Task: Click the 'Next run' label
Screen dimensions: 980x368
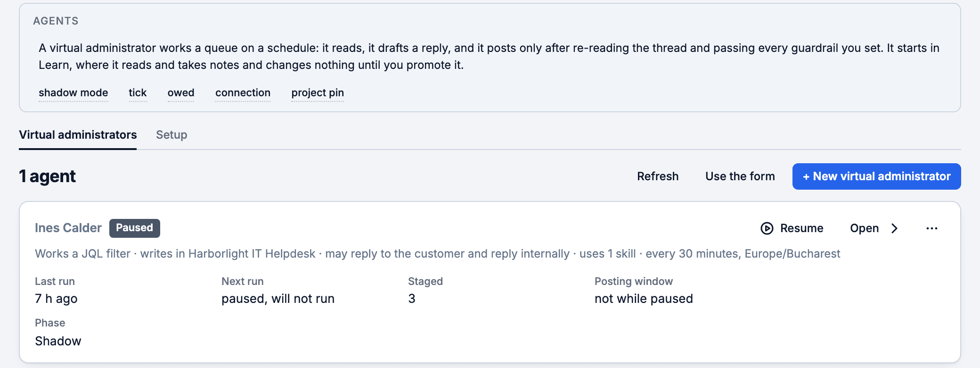Action: [x=242, y=282]
